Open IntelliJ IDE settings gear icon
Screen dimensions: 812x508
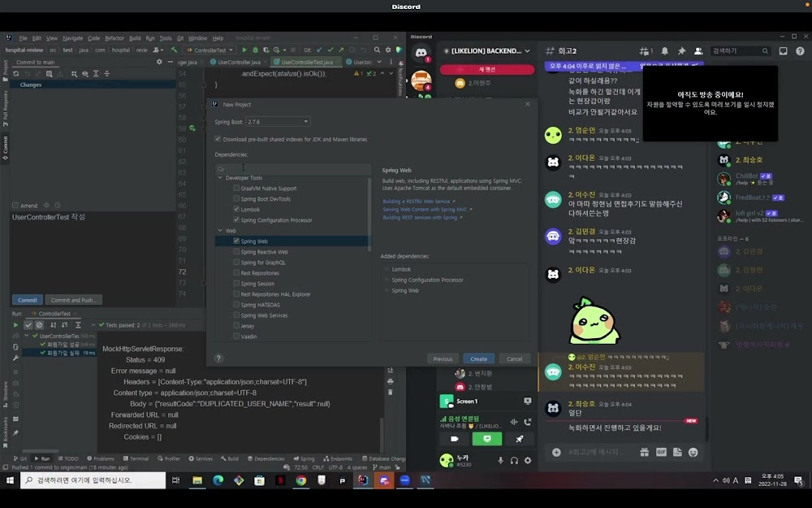pyautogui.click(x=388, y=50)
